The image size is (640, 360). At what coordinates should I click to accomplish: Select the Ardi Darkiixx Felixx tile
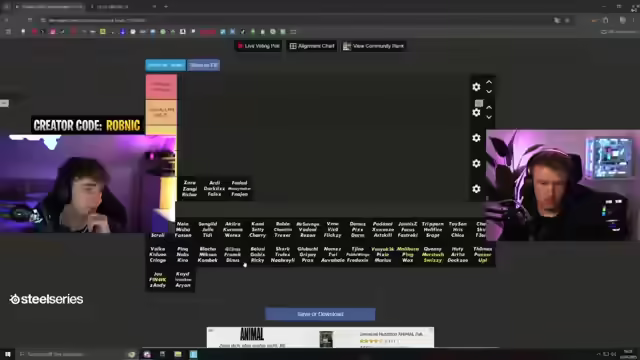pos(214,189)
